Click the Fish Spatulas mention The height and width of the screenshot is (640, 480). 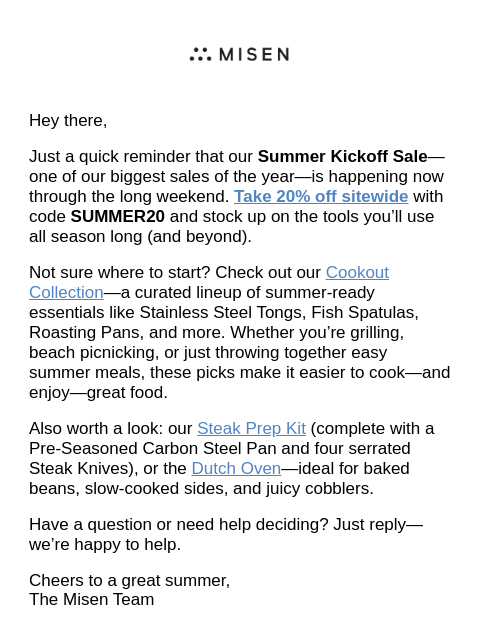click(x=364, y=312)
